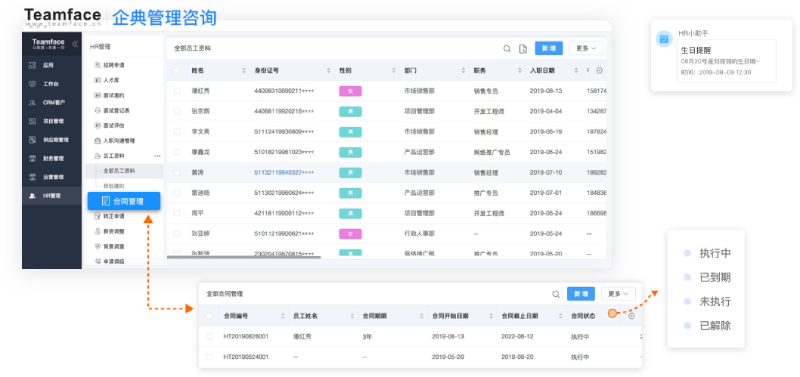Choose 未执行 status option
The image size is (800, 377).
[715, 301]
